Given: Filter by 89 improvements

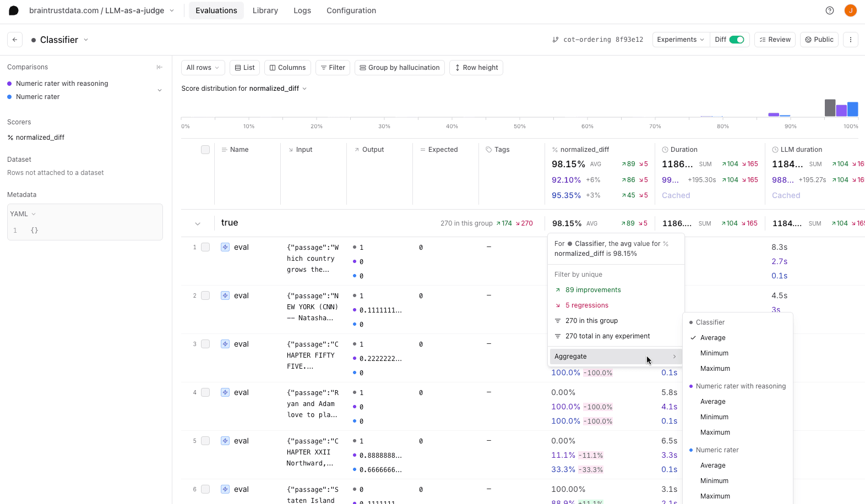Looking at the screenshot, I should (593, 290).
